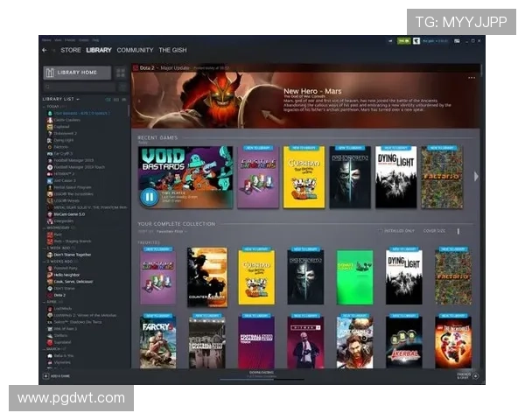Open the Store tab
The width and height of the screenshot is (525, 420).
[71, 50]
